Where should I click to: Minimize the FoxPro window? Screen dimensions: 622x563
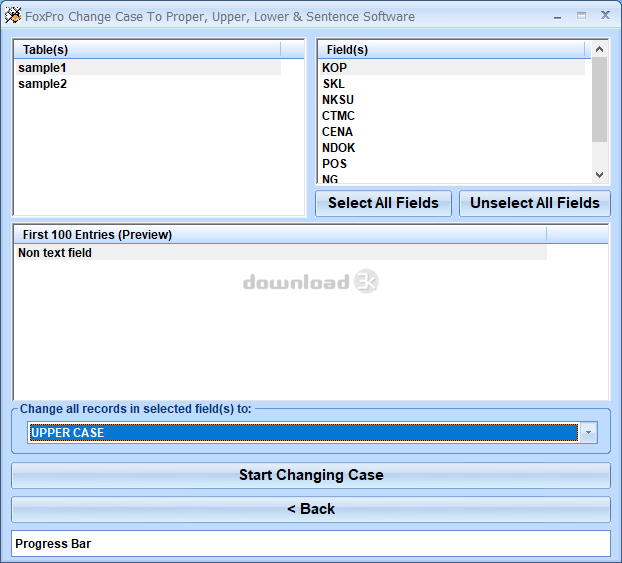tap(557, 17)
